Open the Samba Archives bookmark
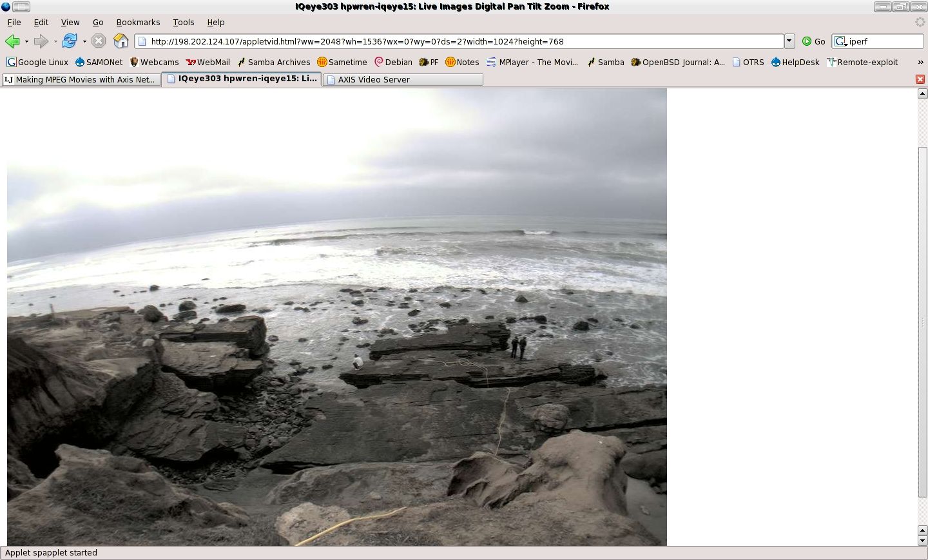 pos(273,62)
